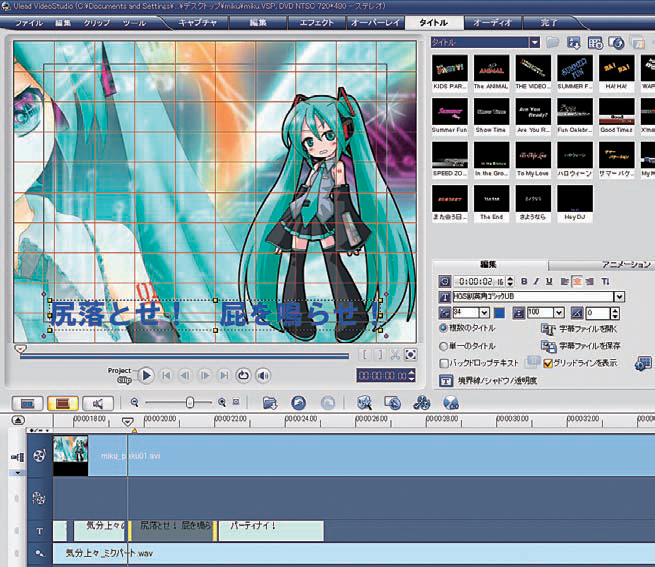Viewport: 655px width, 567px height.
Task: Toggle vertical text orientation
Action: [605, 282]
